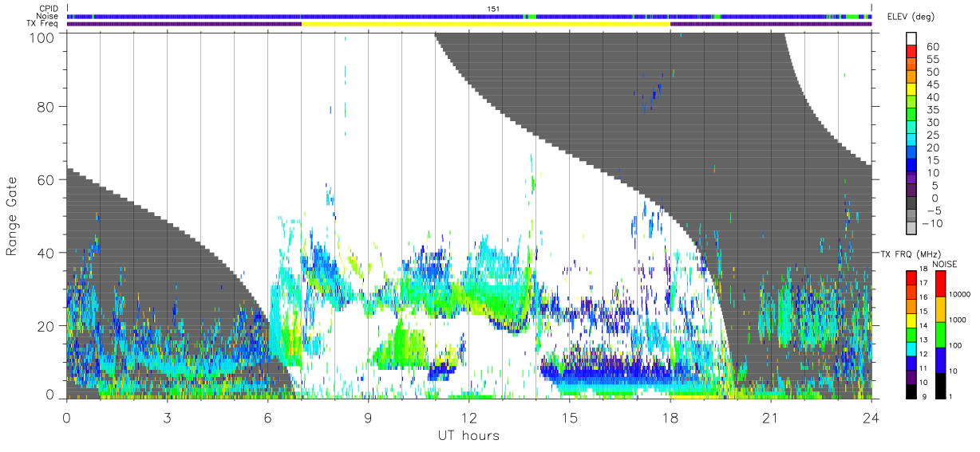Click the 100 label on the NOISE colorbar
Screen dimensions: 980x452
(955, 345)
